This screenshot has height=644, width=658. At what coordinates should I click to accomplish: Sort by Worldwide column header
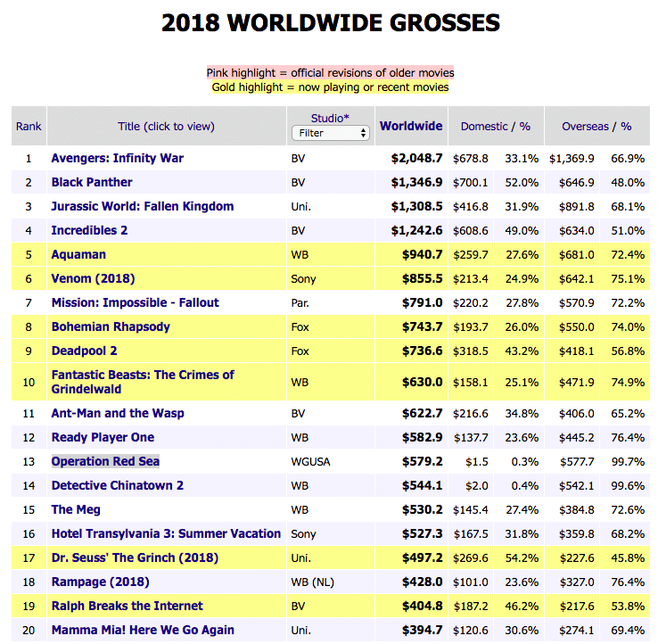[x=411, y=126]
